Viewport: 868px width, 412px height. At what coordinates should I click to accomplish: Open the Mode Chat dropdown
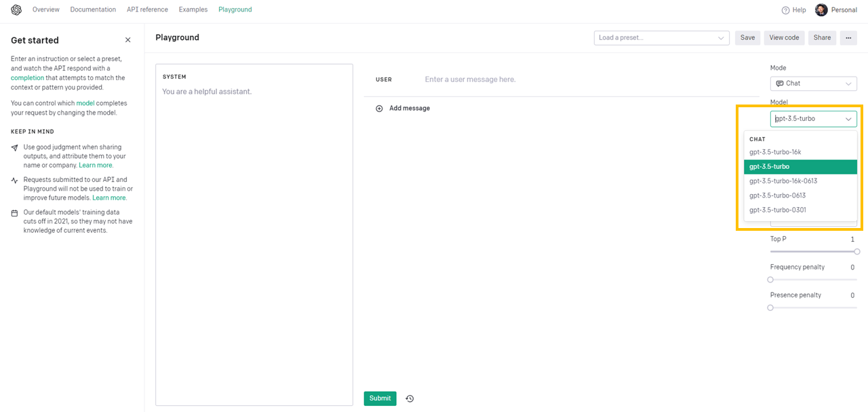click(814, 83)
